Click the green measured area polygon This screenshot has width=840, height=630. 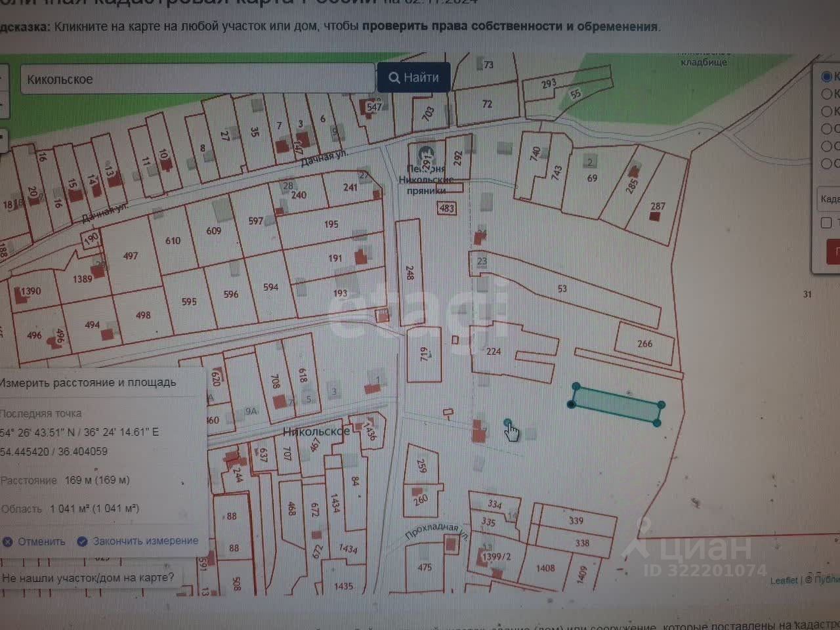coord(616,406)
